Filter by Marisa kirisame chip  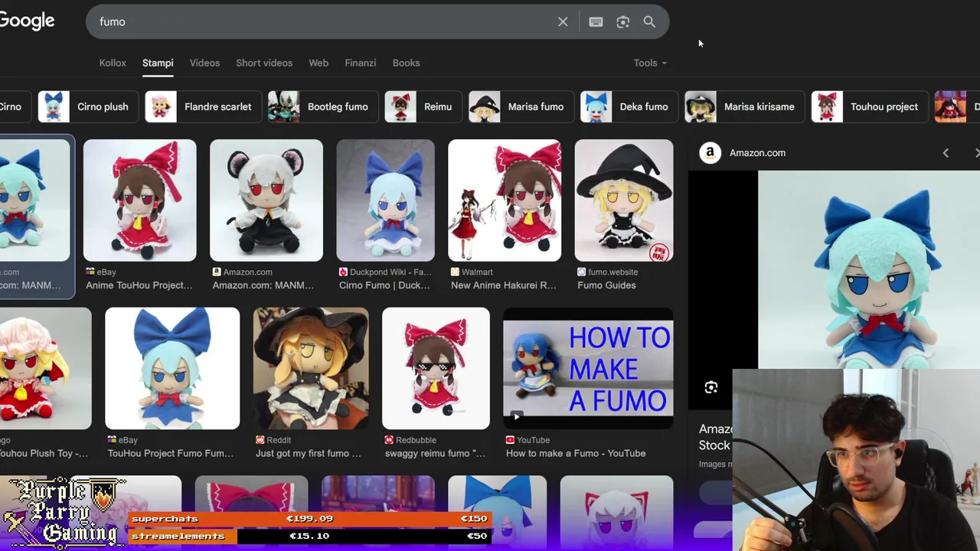tap(744, 106)
